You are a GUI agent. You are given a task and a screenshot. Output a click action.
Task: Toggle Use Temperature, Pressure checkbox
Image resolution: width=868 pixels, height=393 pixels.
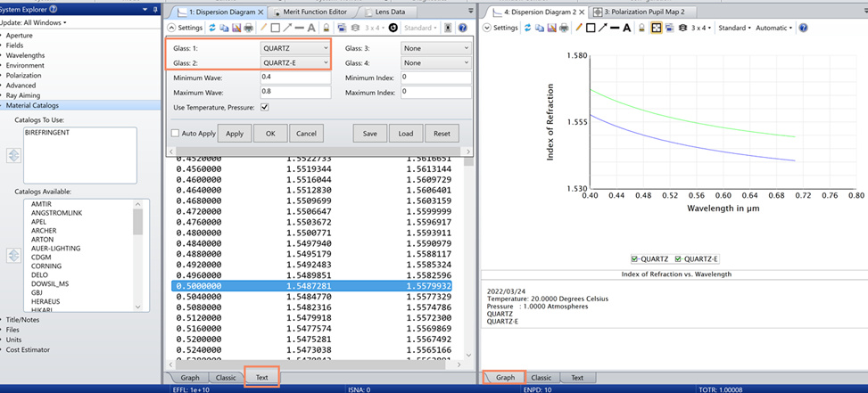coord(265,107)
